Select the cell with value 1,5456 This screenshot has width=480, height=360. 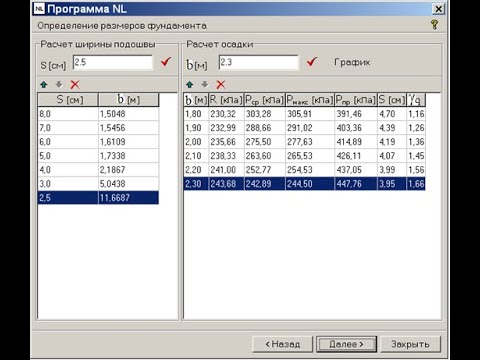click(129, 128)
